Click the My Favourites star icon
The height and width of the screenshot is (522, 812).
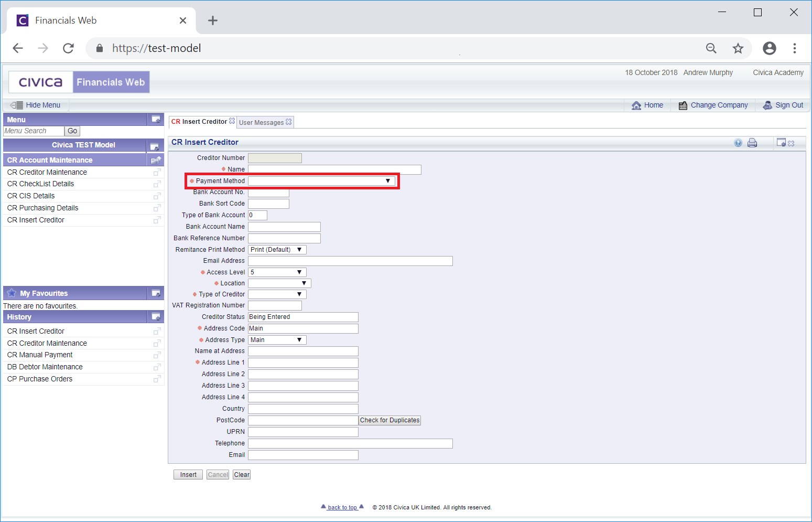pyautogui.click(x=12, y=293)
